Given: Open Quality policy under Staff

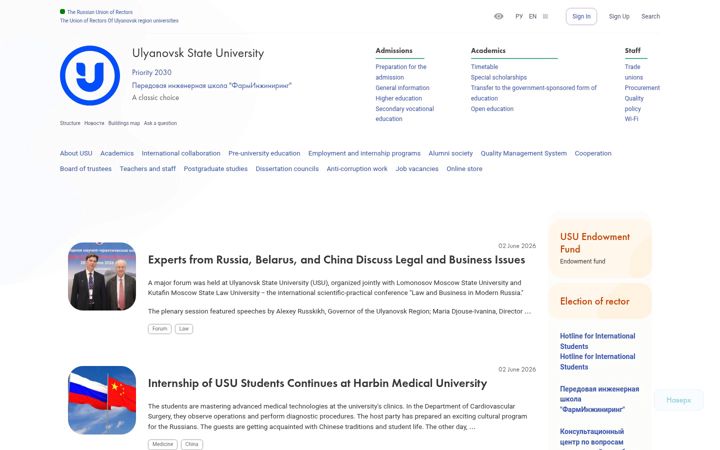Looking at the screenshot, I should coord(634,103).
